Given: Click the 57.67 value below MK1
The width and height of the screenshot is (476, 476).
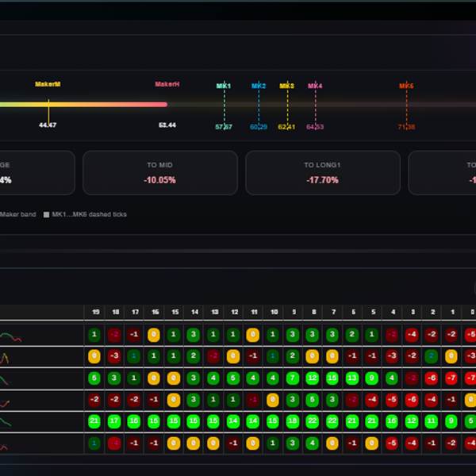Looking at the screenshot, I should coord(224,127).
